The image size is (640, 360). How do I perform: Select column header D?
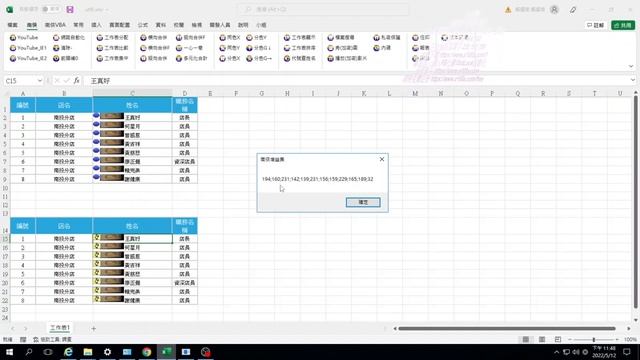click(x=184, y=93)
